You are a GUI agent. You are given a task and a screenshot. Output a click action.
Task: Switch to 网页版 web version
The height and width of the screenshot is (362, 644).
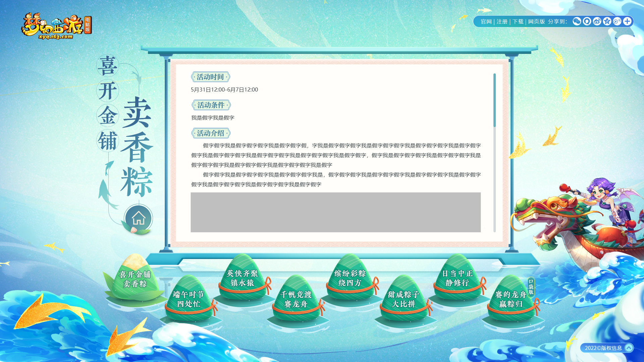(536, 21)
